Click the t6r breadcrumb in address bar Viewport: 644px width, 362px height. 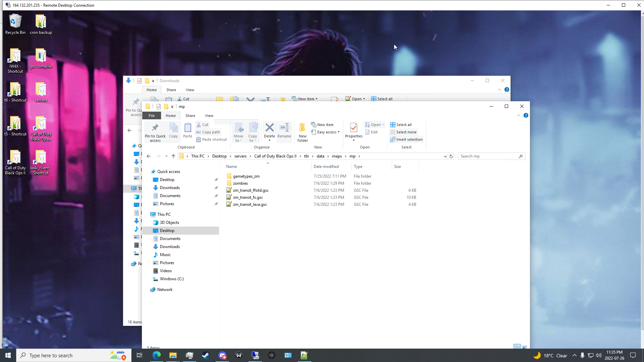pyautogui.click(x=306, y=156)
